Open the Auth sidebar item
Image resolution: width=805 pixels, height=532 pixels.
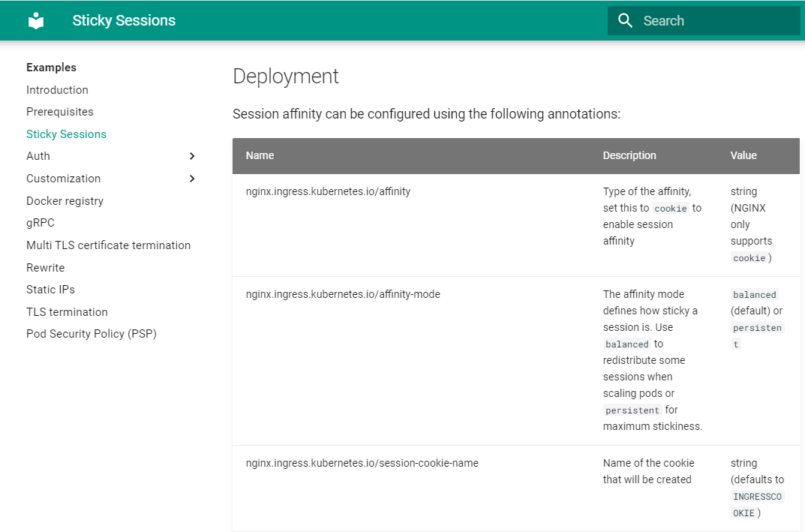38,156
